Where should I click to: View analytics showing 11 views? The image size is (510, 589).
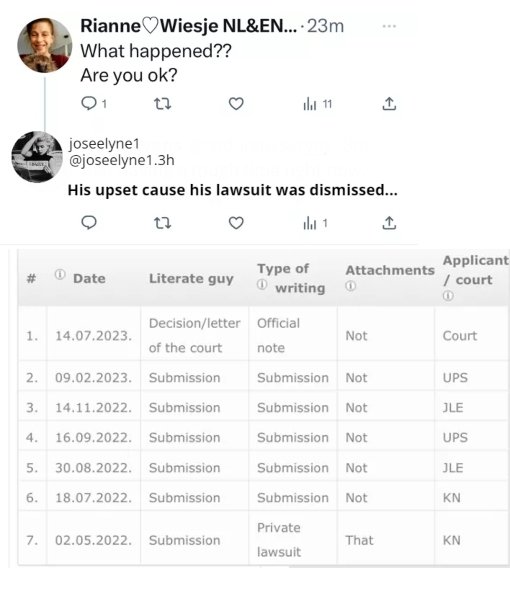tap(317, 104)
